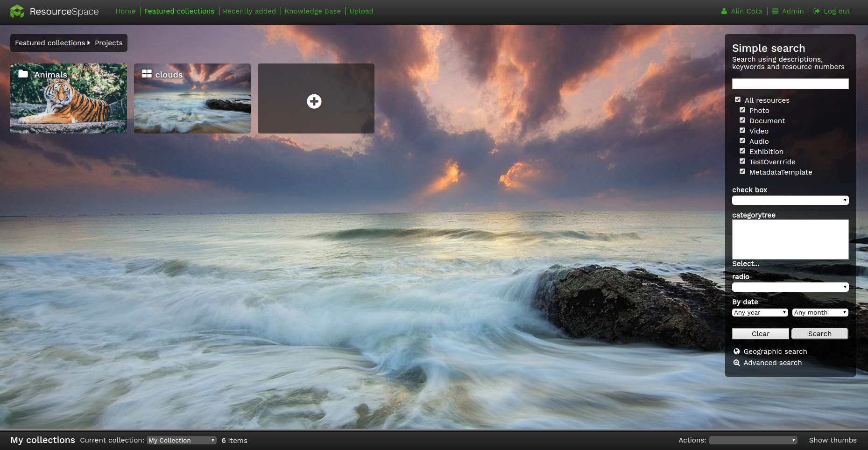Open the Knowledge Base menu item

pyautogui.click(x=313, y=11)
